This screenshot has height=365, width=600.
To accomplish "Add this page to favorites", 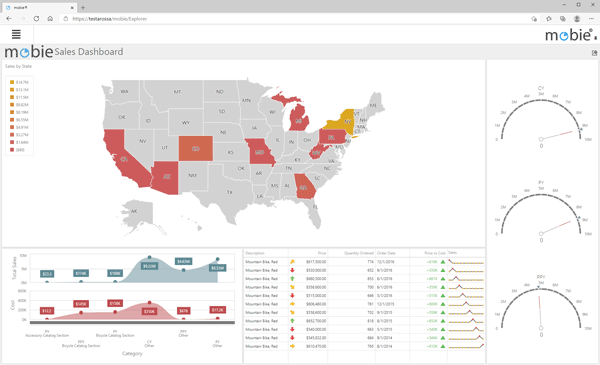I will (x=534, y=19).
